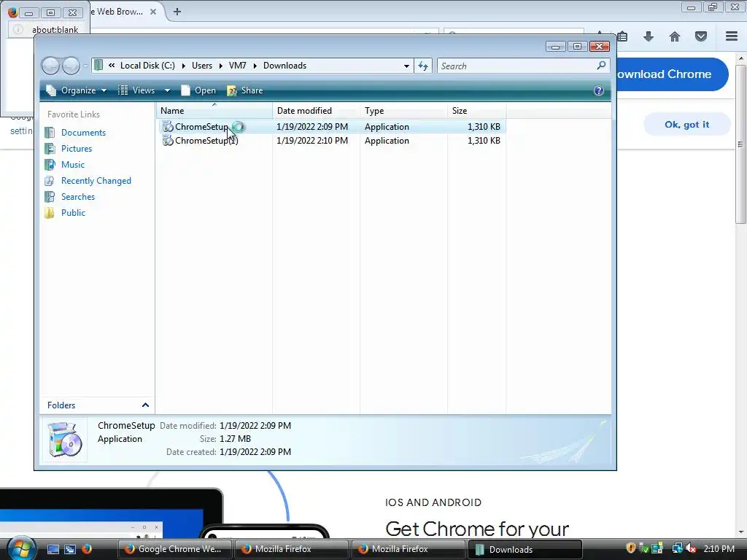Close the Google Chrome Web Browser tab
The height and width of the screenshot is (560, 747).
pos(153,12)
